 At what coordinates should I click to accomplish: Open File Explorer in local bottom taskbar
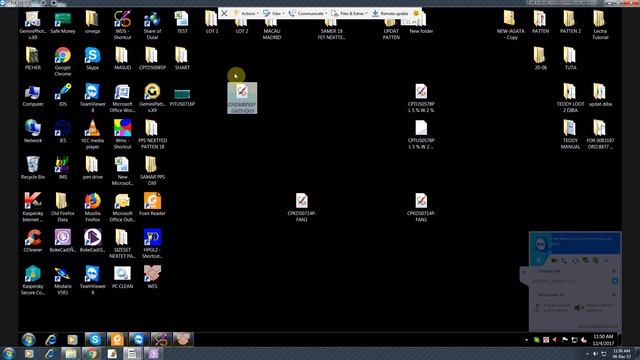pyautogui.click(x=71, y=353)
